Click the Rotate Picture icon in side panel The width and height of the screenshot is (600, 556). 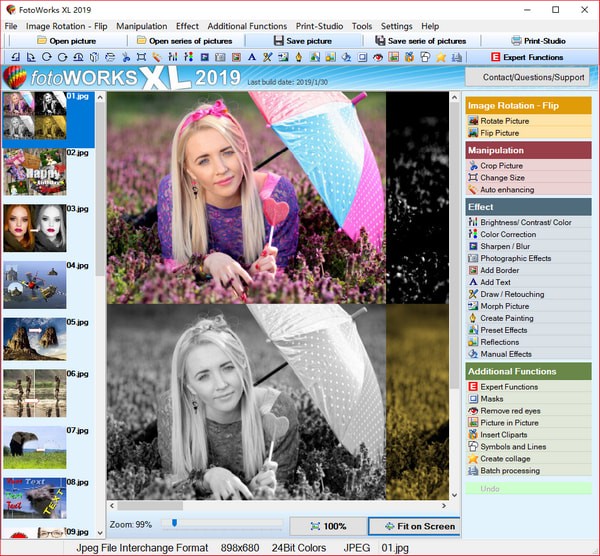coord(473,121)
